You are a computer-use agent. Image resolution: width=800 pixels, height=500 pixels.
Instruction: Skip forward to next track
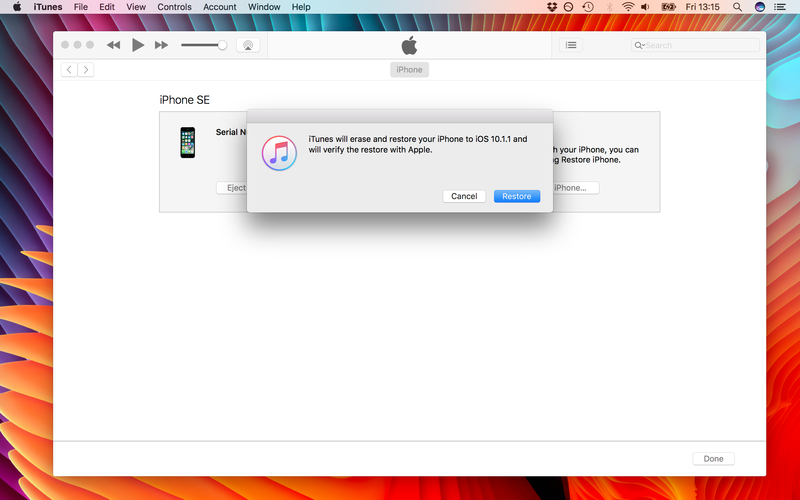(x=161, y=45)
